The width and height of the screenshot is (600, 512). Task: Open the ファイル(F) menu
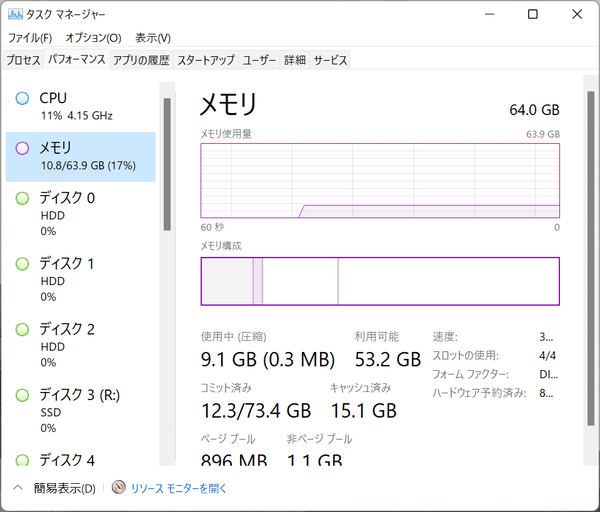(30, 38)
